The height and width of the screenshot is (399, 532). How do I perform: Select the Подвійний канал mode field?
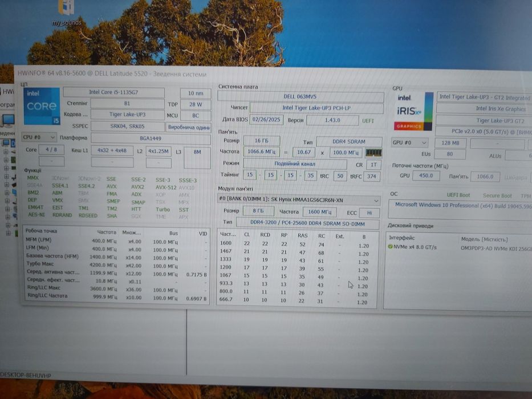295,164
